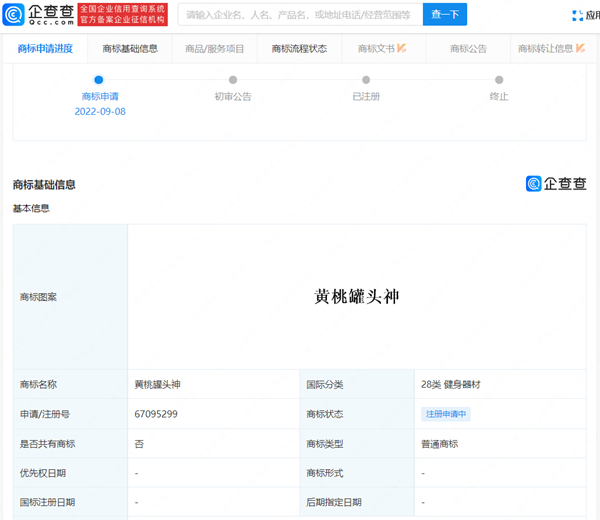600x520 pixels.
Task: Click the 商标名称 row label
Action: [x=38, y=385]
